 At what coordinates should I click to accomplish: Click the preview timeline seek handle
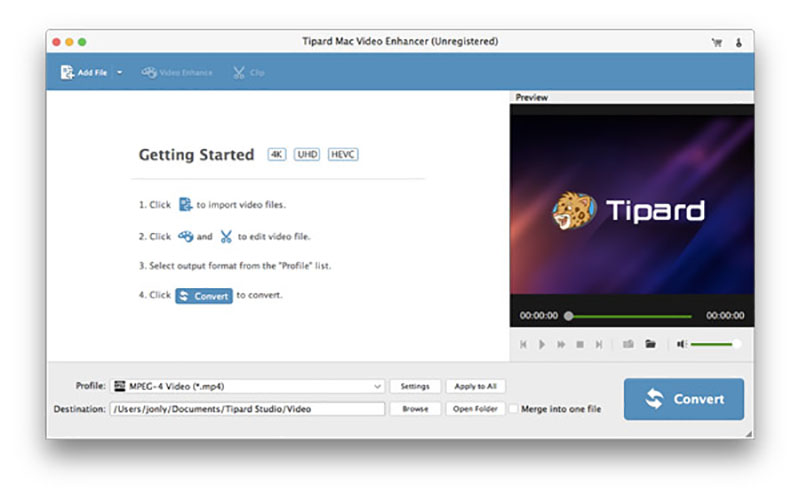coord(568,316)
